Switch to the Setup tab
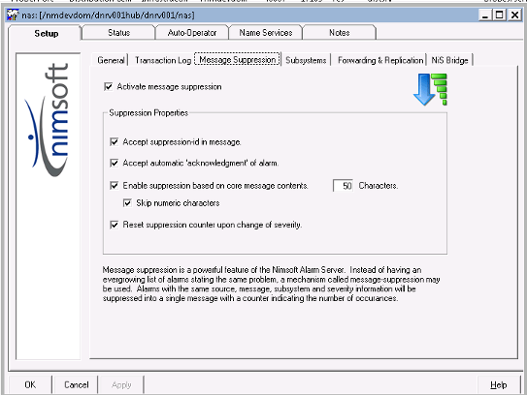Image resolution: width=527 pixels, height=395 pixels. point(46,33)
